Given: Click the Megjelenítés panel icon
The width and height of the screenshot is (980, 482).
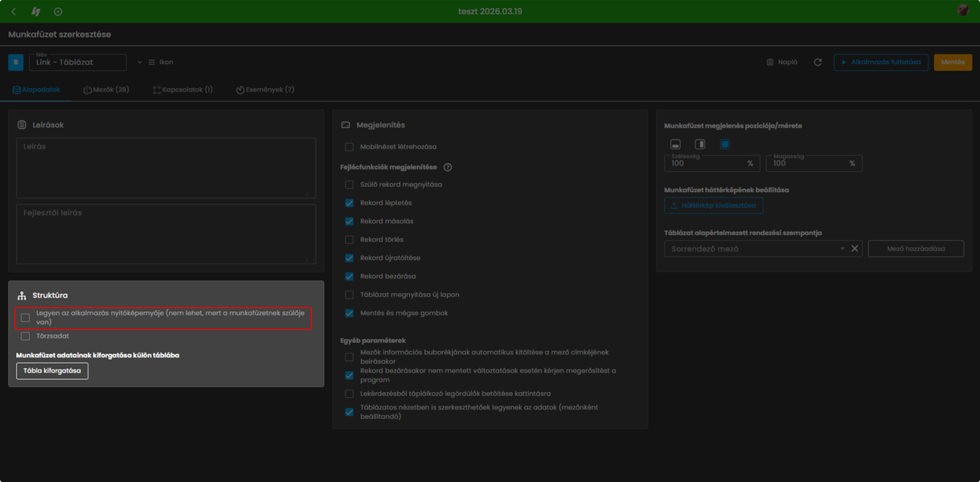Looking at the screenshot, I should tap(345, 125).
